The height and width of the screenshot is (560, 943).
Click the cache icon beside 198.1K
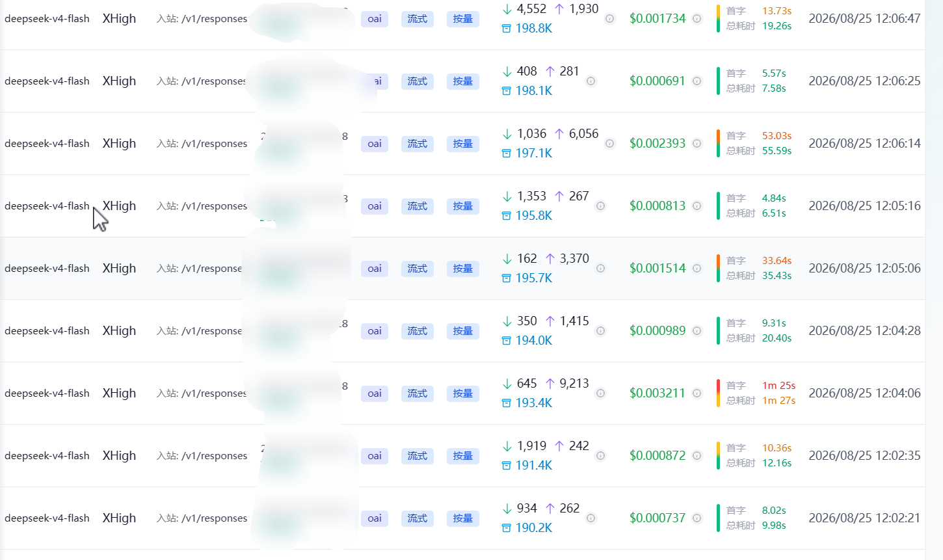coord(507,91)
